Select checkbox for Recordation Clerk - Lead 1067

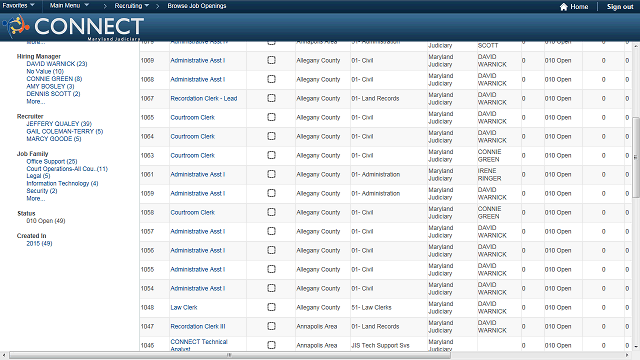click(271, 98)
